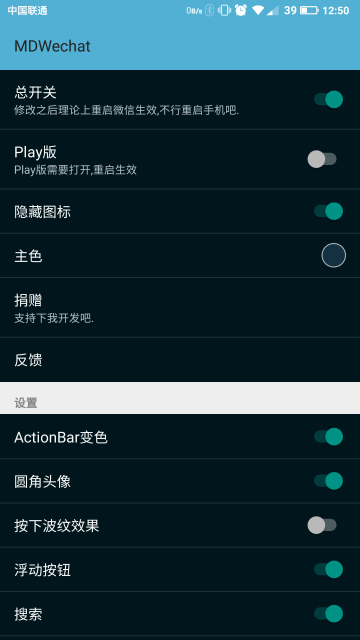Toggle the 搜索 search switch

(328, 613)
